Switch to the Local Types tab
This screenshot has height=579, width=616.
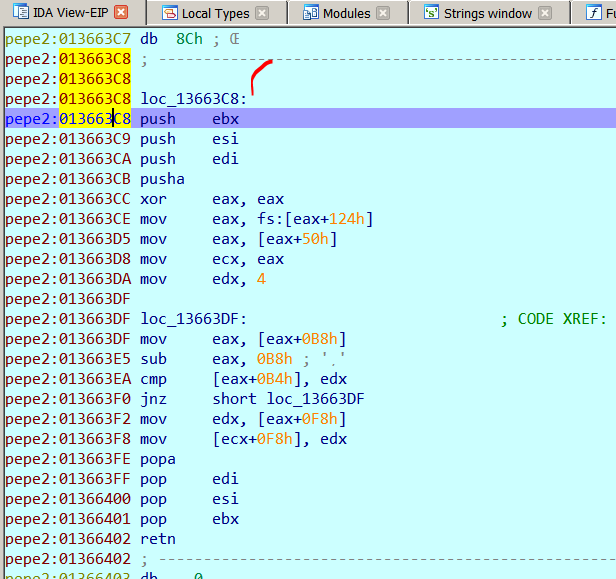click(217, 13)
